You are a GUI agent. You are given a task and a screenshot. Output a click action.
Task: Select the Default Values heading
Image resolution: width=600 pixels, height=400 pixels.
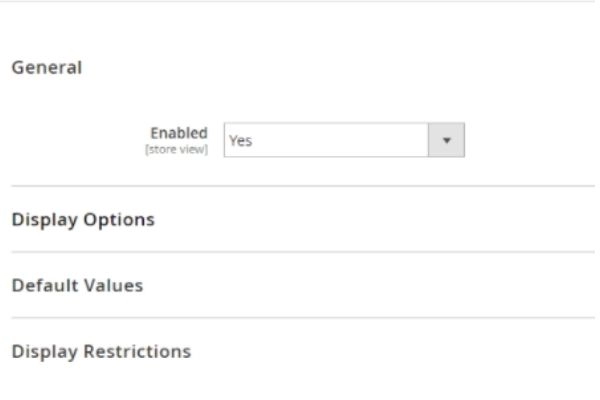(77, 285)
